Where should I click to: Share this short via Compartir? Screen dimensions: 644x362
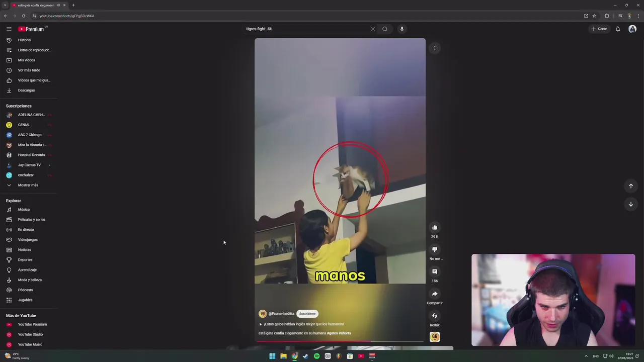pyautogui.click(x=435, y=294)
